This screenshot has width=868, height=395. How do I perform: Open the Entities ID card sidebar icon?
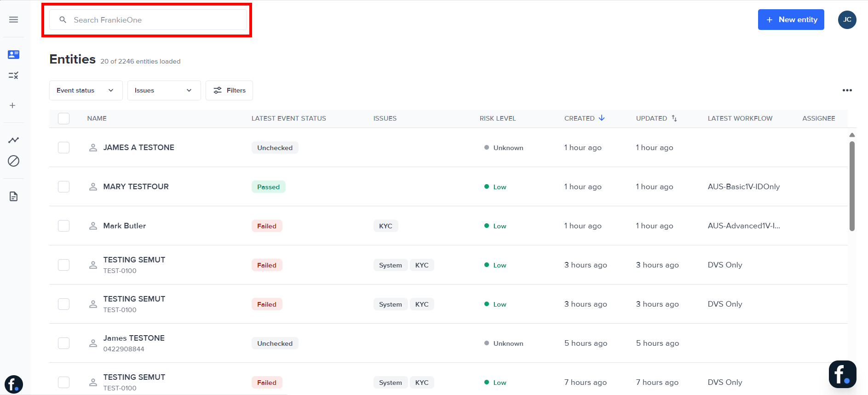(x=14, y=55)
